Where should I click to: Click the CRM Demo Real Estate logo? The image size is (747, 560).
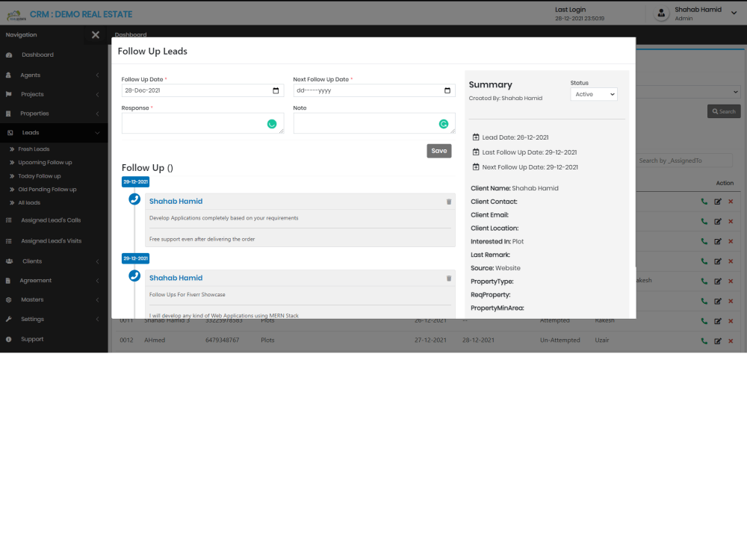(16, 15)
